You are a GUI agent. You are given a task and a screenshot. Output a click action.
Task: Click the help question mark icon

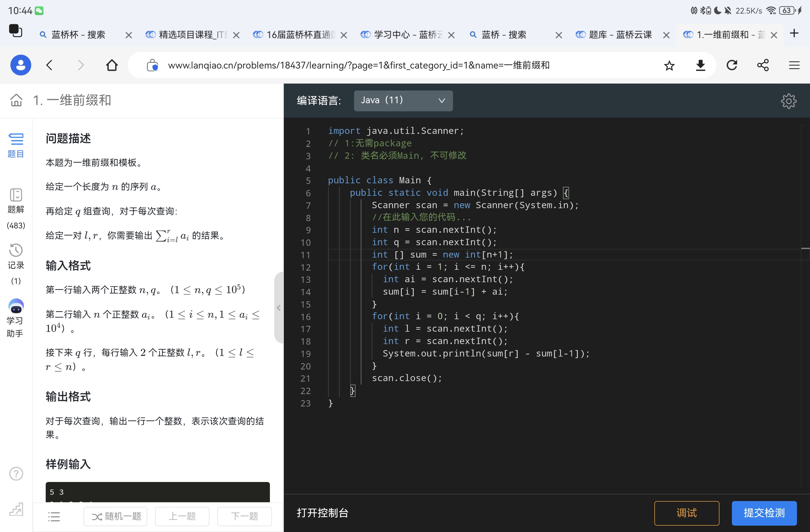coord(16,474)
